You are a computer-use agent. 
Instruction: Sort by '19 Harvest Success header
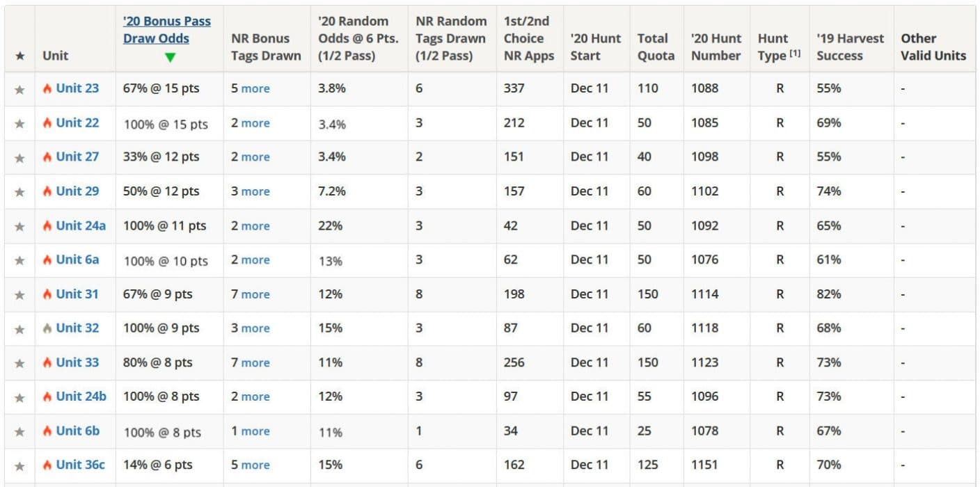849,47
